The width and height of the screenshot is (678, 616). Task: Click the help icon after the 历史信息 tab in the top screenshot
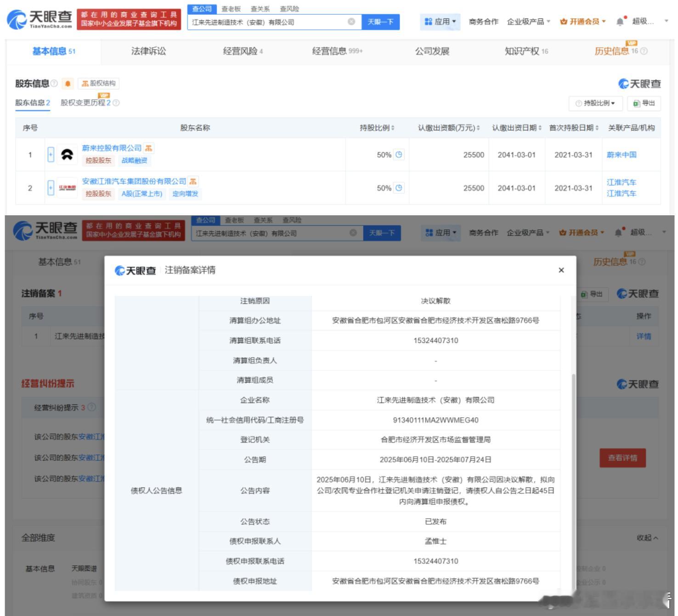tap(644, 51)
